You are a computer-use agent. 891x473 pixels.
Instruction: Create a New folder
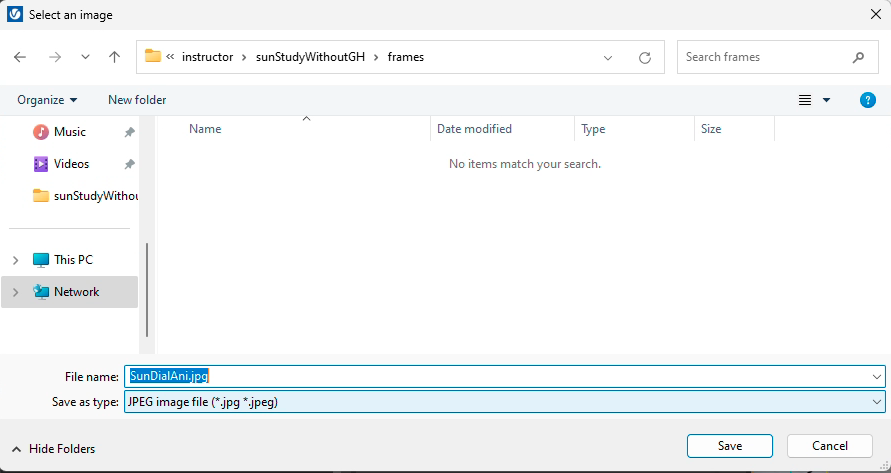click(137, 100)
